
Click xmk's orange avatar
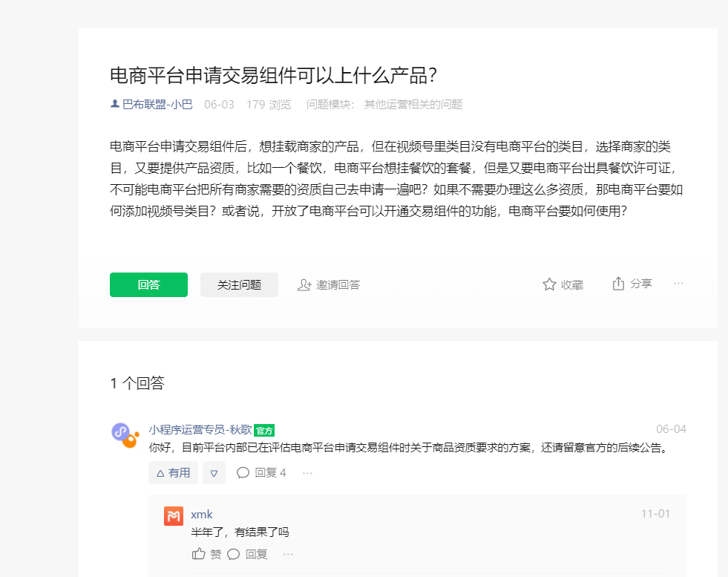click(173, 515)
